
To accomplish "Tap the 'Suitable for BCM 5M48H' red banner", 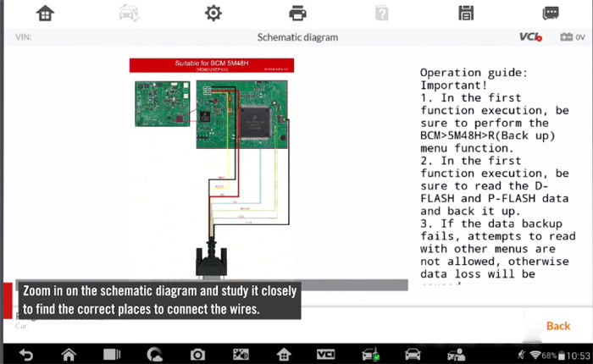I will pyautogui.click(x=212, y=65).
